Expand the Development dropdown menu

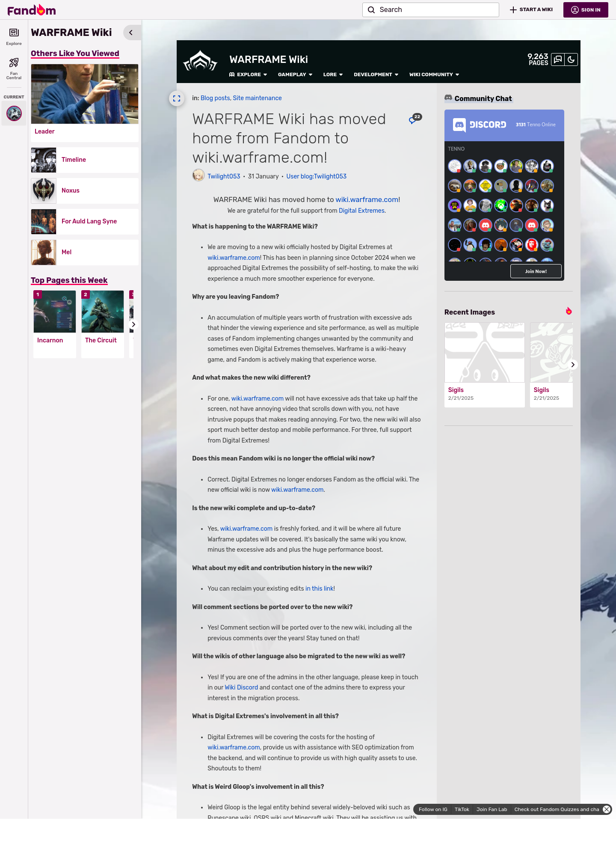[x=376, y=74]
